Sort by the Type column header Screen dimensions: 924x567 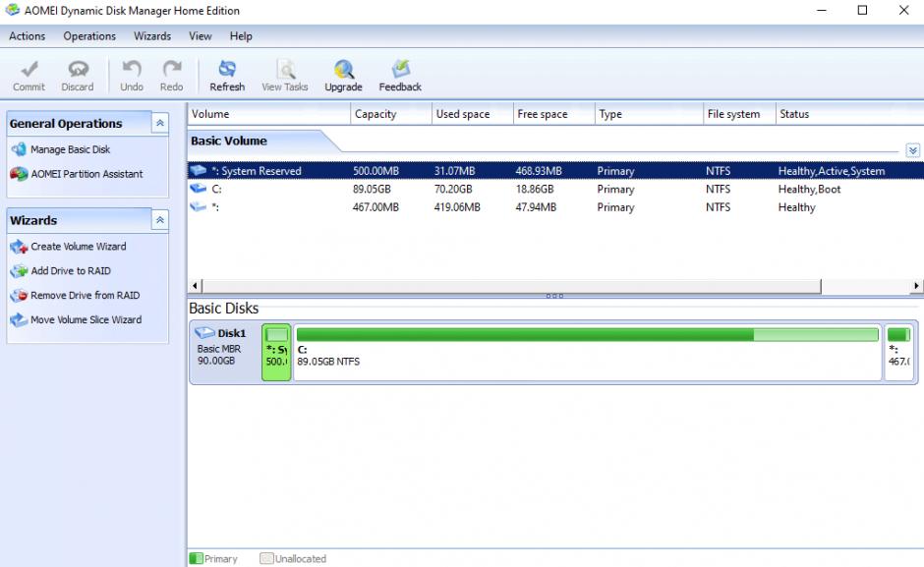(649, 114)
